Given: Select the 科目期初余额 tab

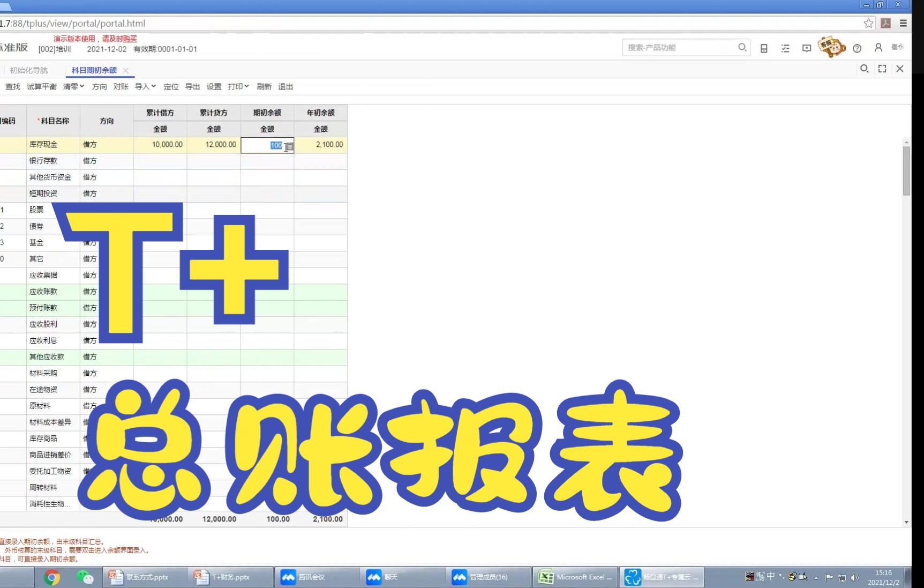Looking at the screenshot, I should pyautogui.click(x=94, y=70).
